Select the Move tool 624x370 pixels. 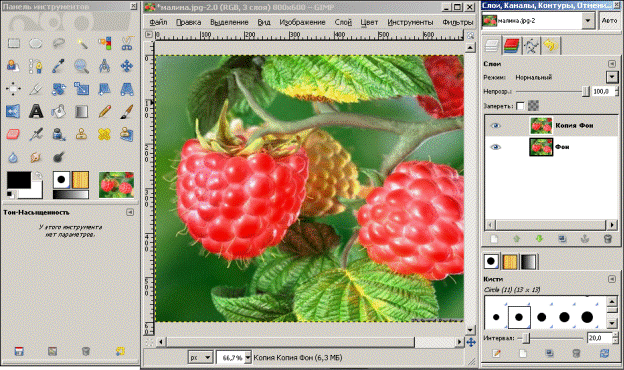(x=127, y=66)
